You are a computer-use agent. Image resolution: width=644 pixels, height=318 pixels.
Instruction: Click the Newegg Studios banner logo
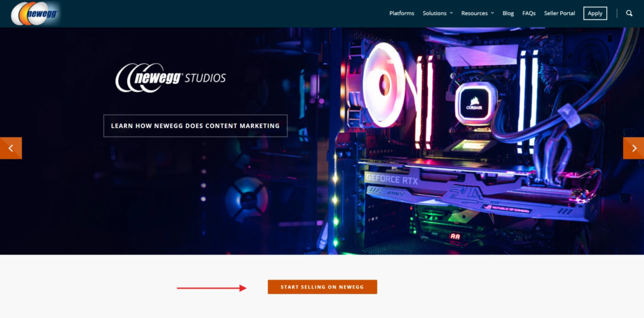click(x=170, y=77)
